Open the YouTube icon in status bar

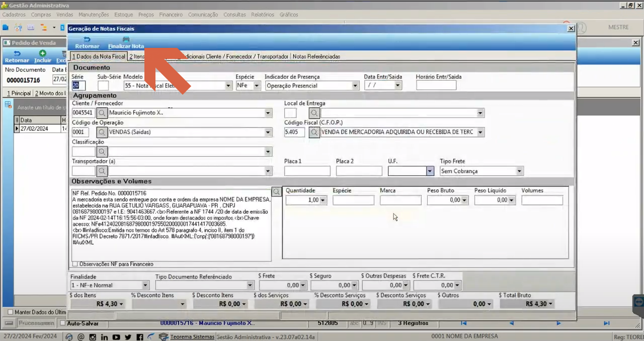tap(116, 337)
